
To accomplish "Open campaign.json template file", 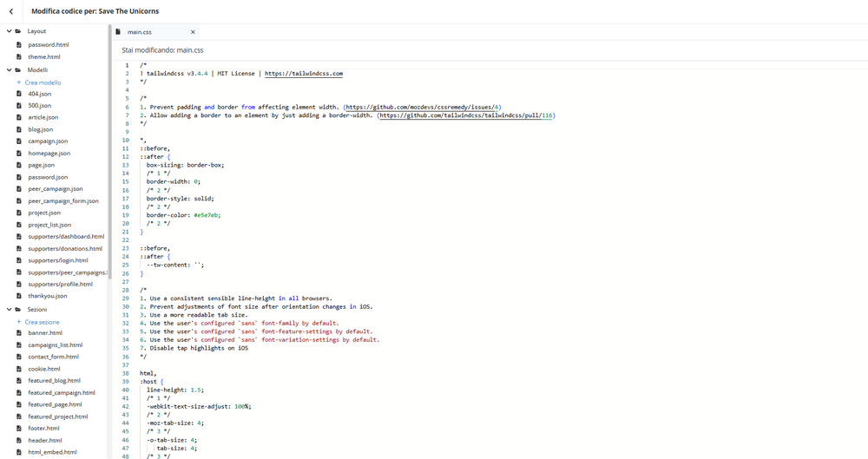I will click(x=48, y=141).
